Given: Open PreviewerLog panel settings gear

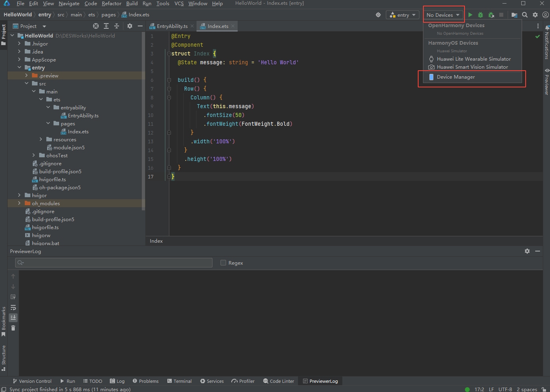Looking at the screenshot, I should click(x=527, y=251).
